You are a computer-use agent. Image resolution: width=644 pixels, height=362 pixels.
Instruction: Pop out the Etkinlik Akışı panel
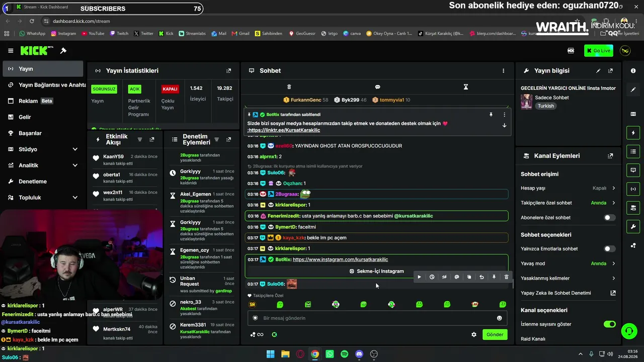pyautogui.click(x=152, y=139)
